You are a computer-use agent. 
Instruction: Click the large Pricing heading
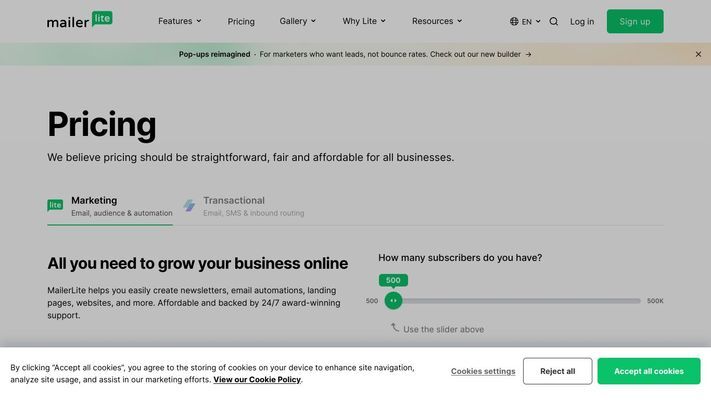point(102,124)
